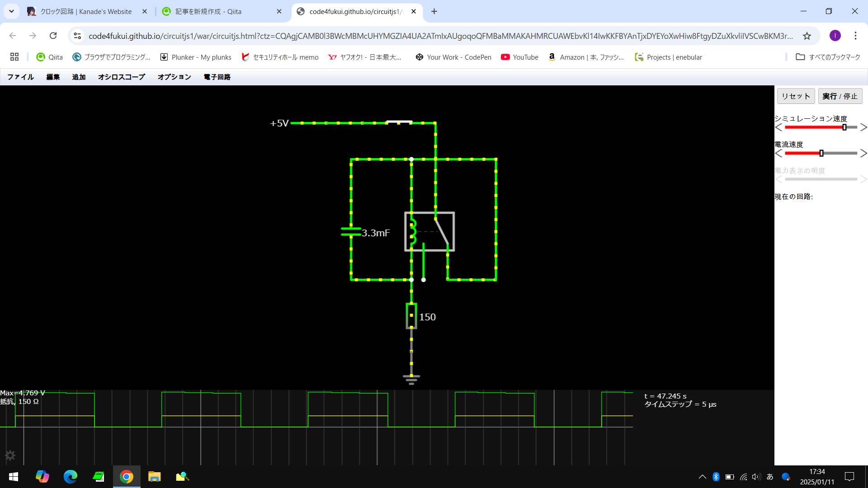868x488 pixels.
Task: Toggle simulation with 実行 / 停止 button
Action: [x=840, y=96]
